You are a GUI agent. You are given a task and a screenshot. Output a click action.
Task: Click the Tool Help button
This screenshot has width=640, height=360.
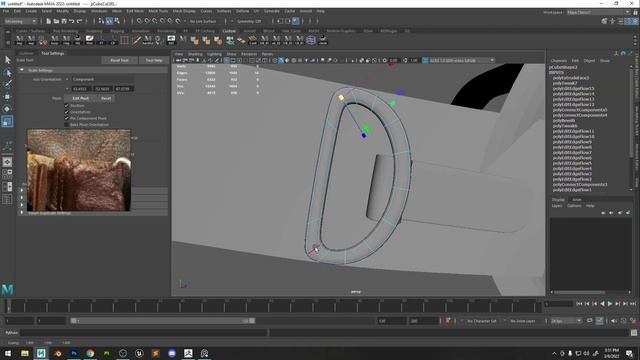click(x=154, y=60)
